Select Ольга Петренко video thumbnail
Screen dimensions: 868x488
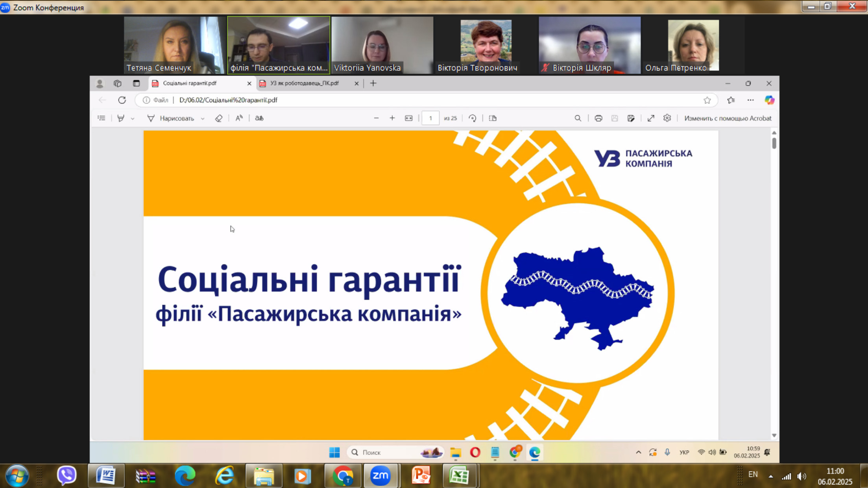tap(693, 45)
